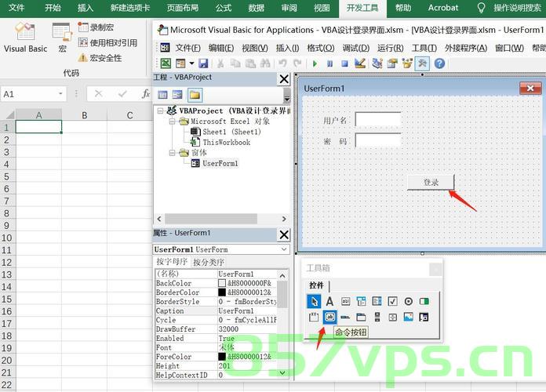Viewport: 546px width, 392px height.
Task: Close the 工程 - VBAProject pane
Action: click(284, 79)
